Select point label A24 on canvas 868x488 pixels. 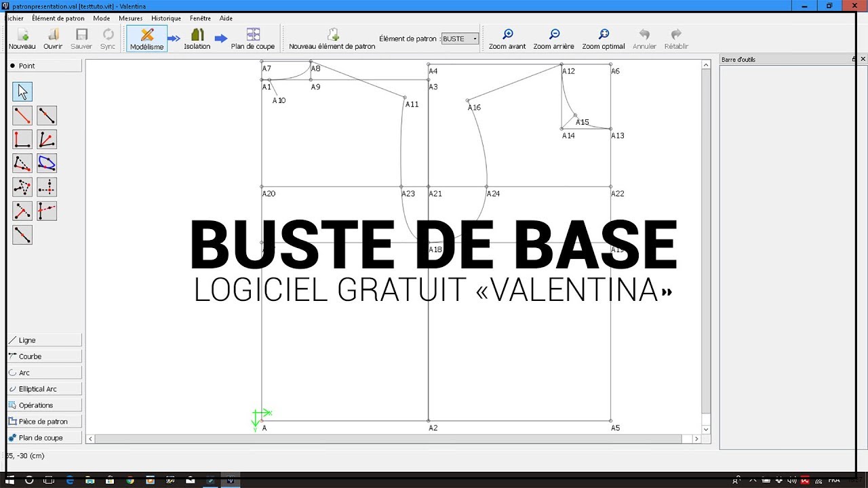coord(493,194)
